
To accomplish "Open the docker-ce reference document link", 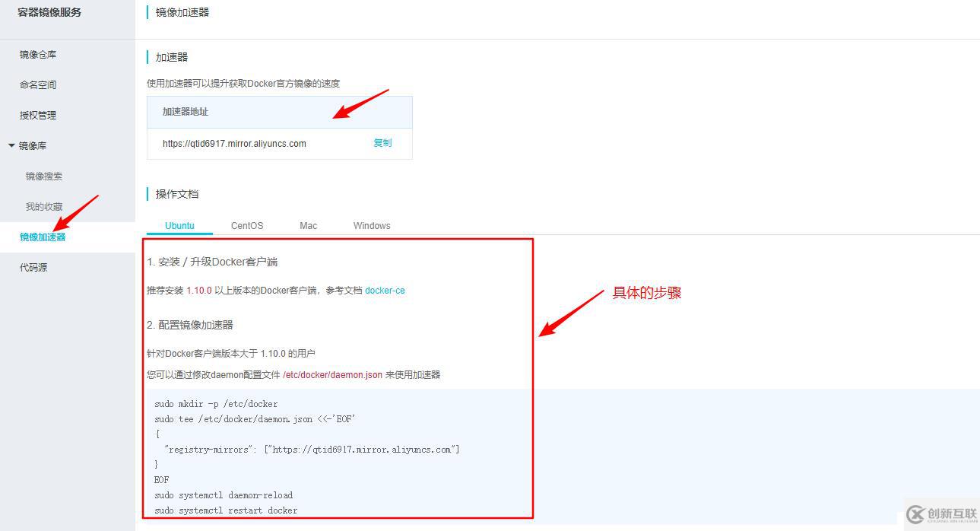I will (x=385, y=291).
